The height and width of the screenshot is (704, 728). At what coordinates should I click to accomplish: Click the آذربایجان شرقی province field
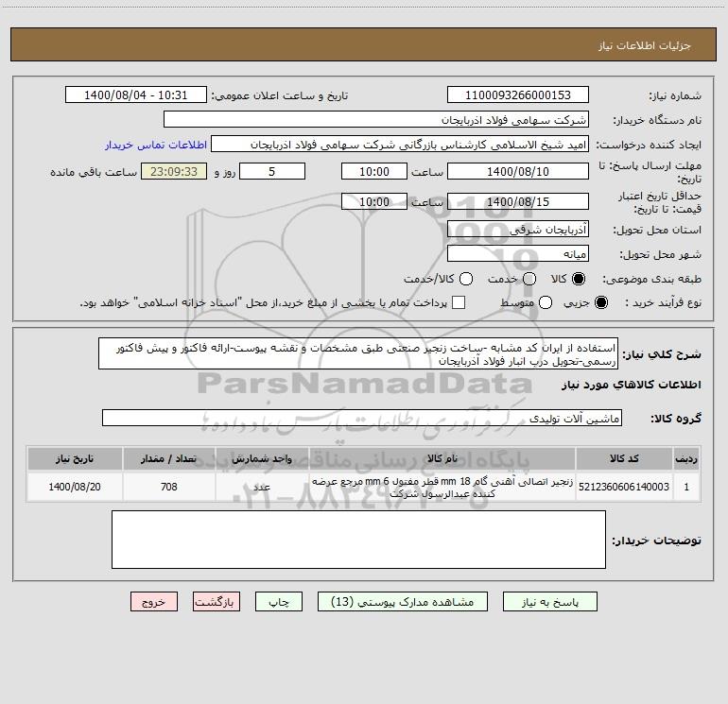[518, 230]
